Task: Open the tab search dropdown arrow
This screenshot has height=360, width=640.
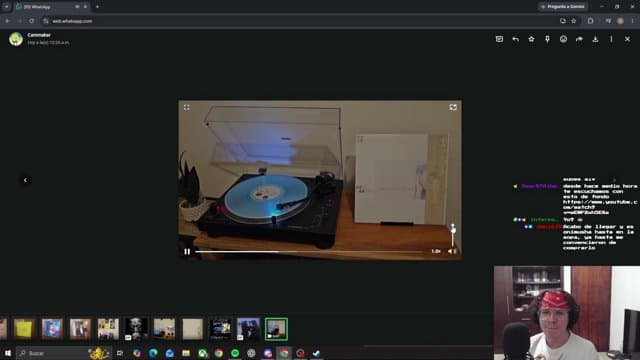Action: coord(6,7)
